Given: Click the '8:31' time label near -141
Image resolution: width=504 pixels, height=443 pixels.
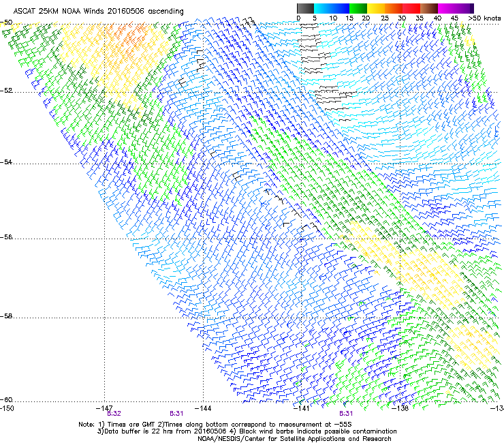Looking at the screenshot, I should (346, 414).
